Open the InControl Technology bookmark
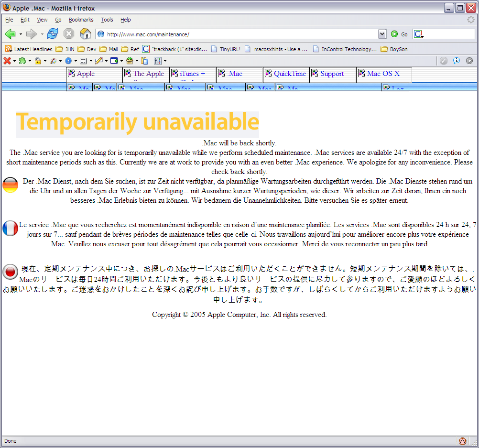 [x=345, y=49]
